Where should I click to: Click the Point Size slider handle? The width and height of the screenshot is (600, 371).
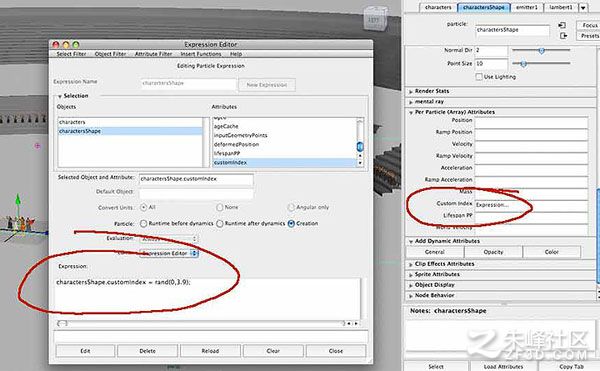[524, 64]
